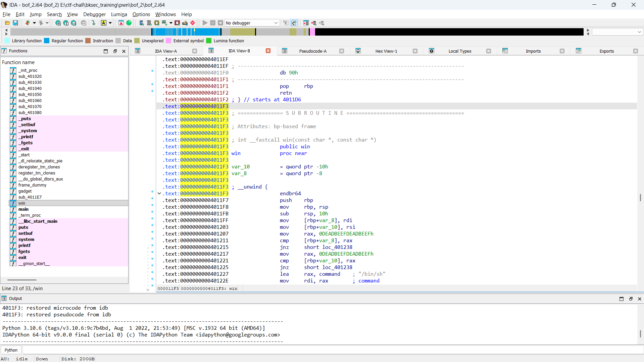Switch to the Pseudocode-A tab
Screen dimensions: 644x362
312,51
